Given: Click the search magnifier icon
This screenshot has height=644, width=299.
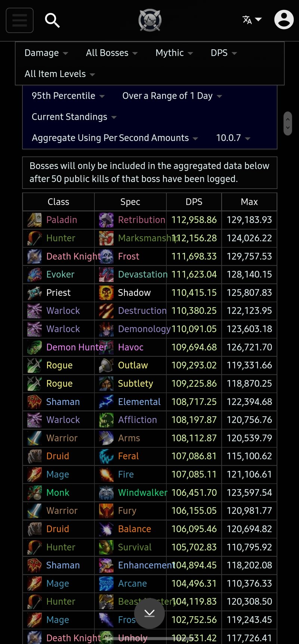Looking at the screenshot, I should (52, 20).
